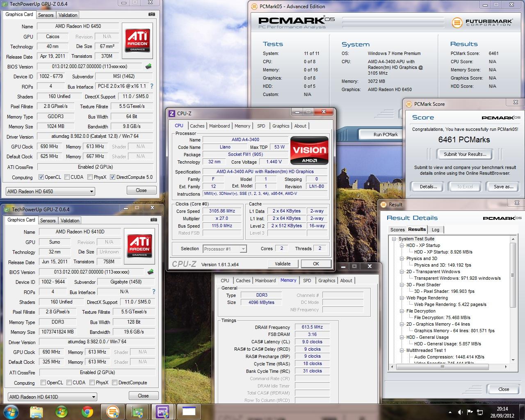Click Core Speed value field 3105.86 MHz
The width and height of the screenshot is (525, 420).
222,211
